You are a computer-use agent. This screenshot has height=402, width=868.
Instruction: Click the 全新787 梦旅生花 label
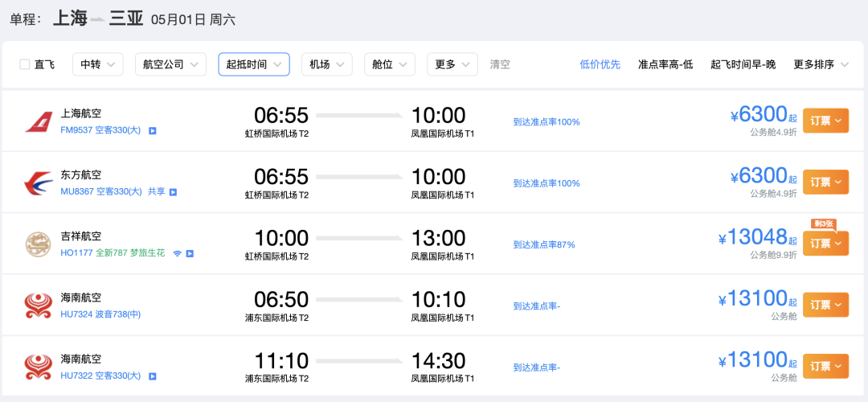pos(131,253)
